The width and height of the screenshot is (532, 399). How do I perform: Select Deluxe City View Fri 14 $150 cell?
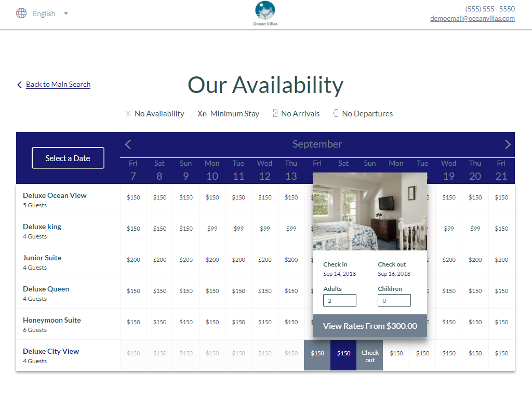click(317, 355)
